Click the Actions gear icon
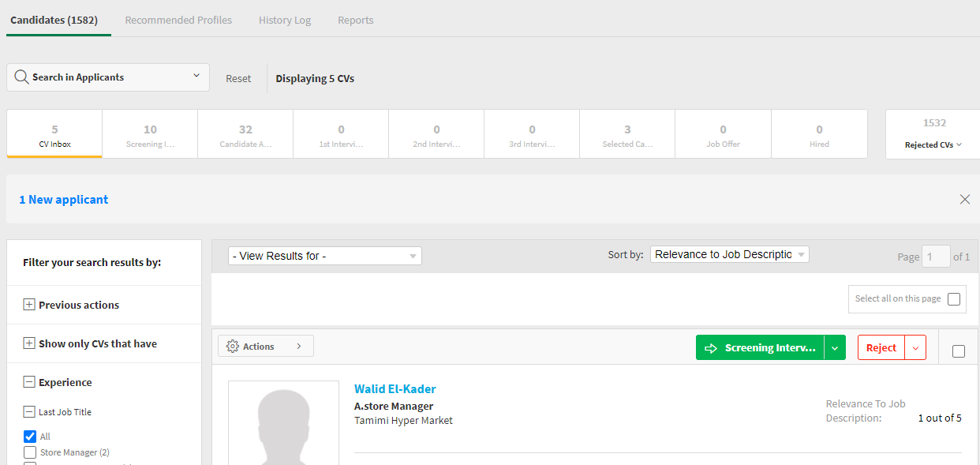This screenshot has height=465, width=980. 232,347
